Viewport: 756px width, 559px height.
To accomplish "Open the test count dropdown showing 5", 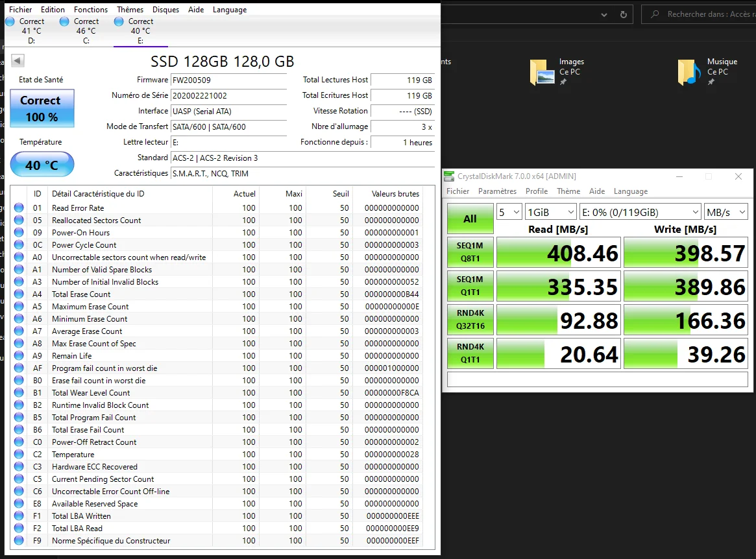I will [509, 212].
